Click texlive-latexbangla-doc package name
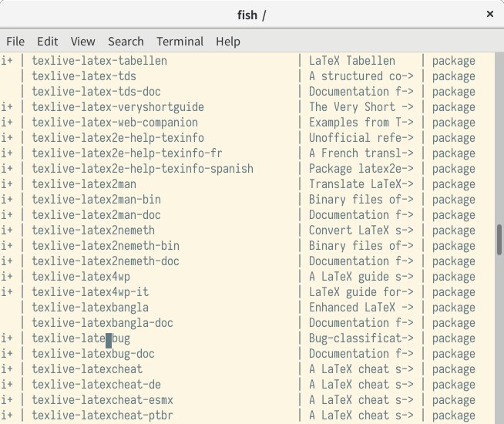Image resolution: width=504 pixels, height=424 pixels. pyautogui.click(x=102, y=323)
